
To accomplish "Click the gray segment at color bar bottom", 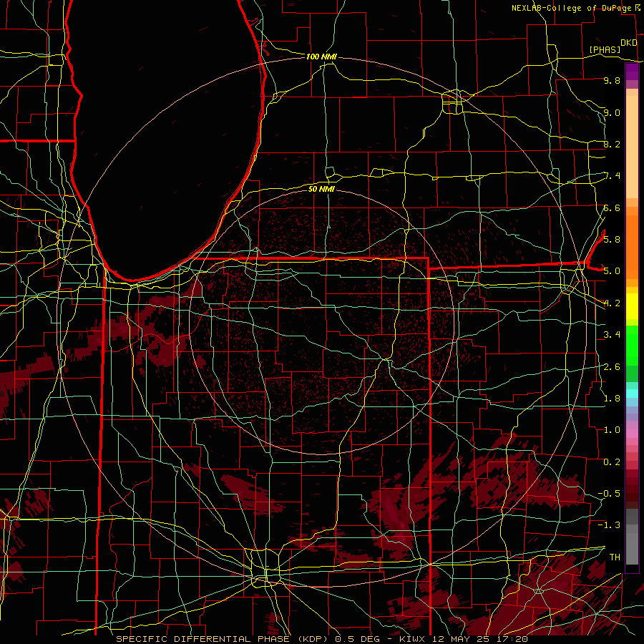I will 632,548.
